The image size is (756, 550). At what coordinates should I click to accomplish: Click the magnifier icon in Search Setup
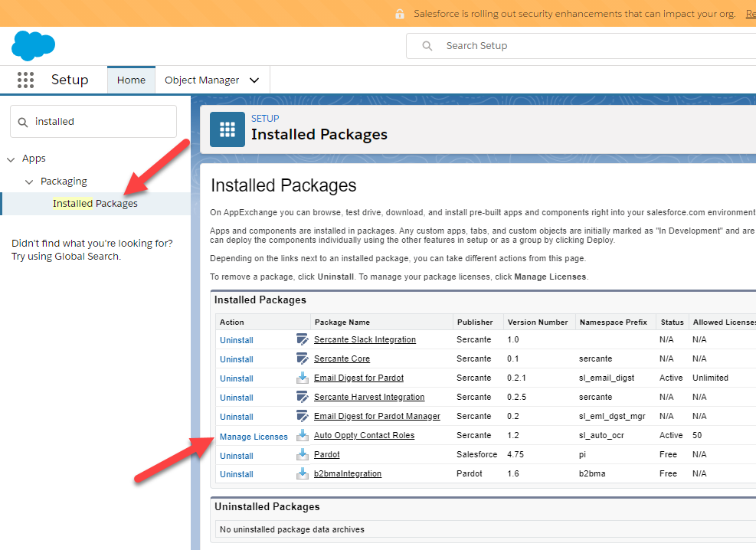427,46
